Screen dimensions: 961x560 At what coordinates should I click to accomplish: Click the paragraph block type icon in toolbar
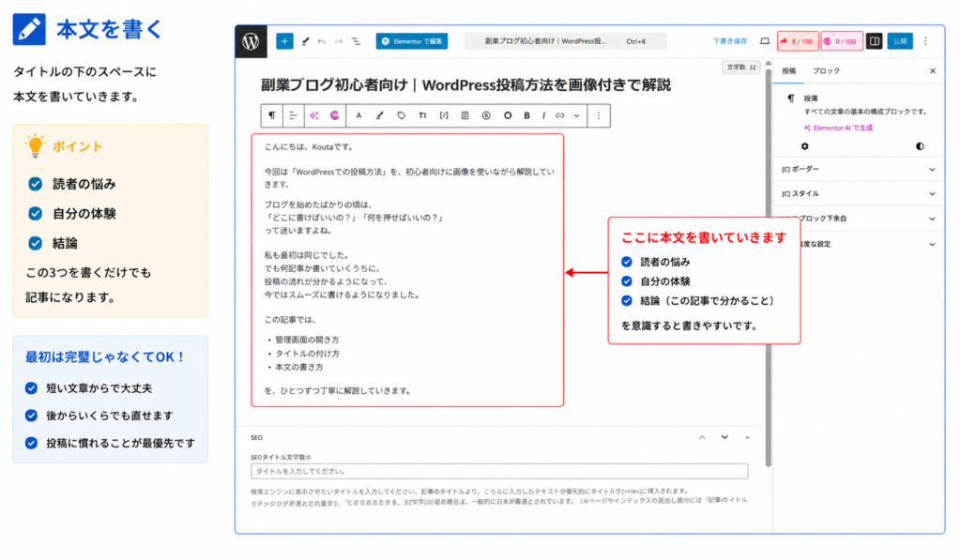click(x=271, y=115)
